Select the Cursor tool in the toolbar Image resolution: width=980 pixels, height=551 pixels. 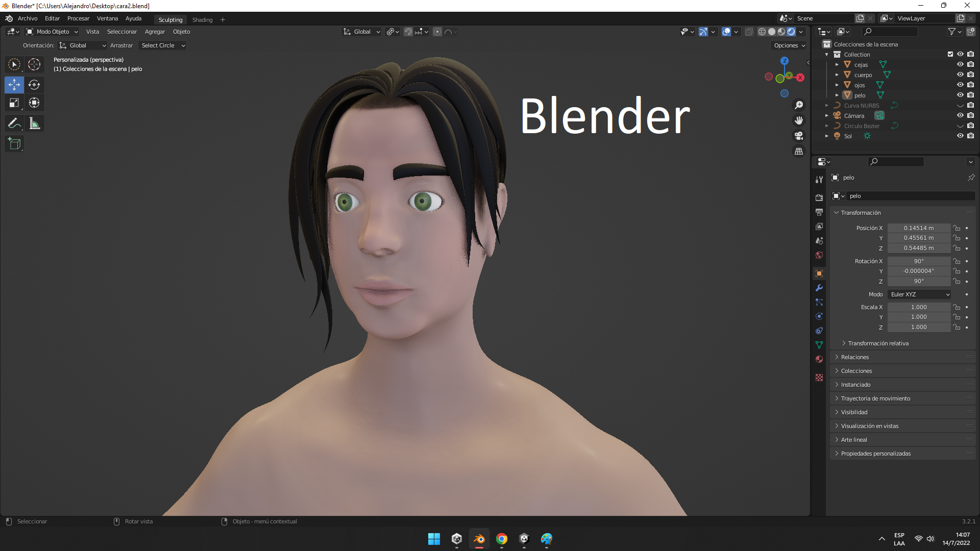tap(34, 64)
